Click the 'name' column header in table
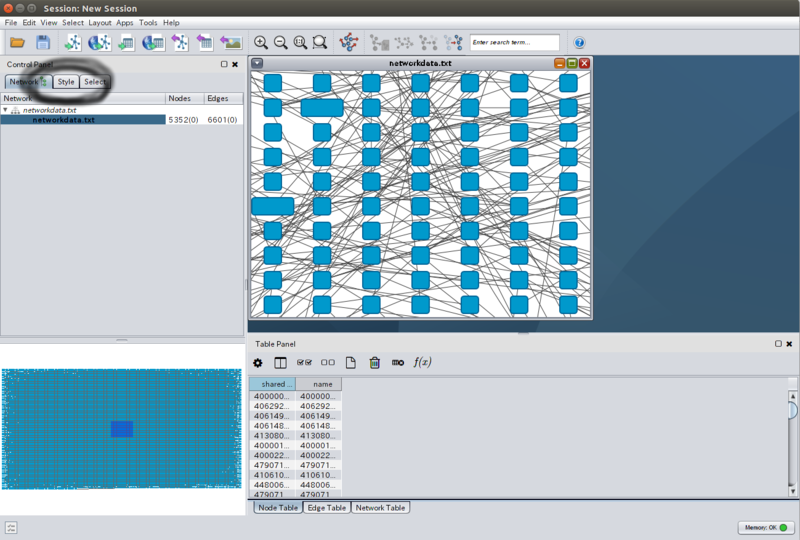The width and height of the screenshot is (800, 540). (x=318, y=384)
